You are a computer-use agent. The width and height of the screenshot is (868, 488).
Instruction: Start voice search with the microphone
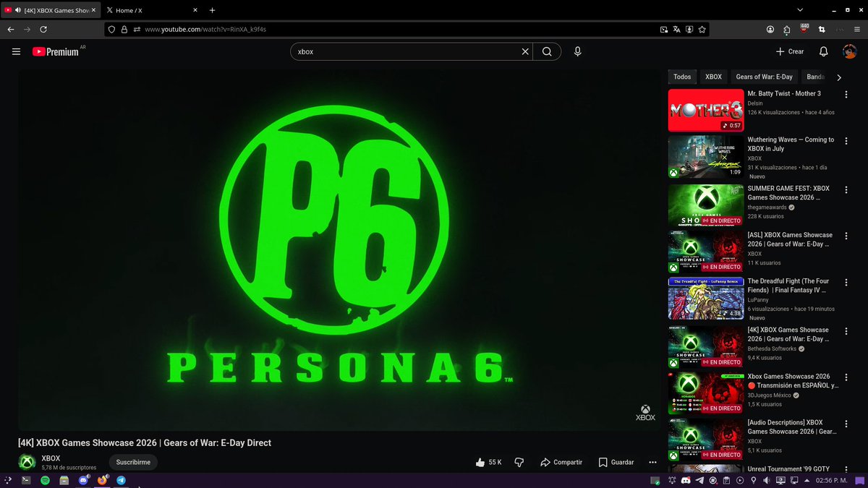[x=578, y=51]
